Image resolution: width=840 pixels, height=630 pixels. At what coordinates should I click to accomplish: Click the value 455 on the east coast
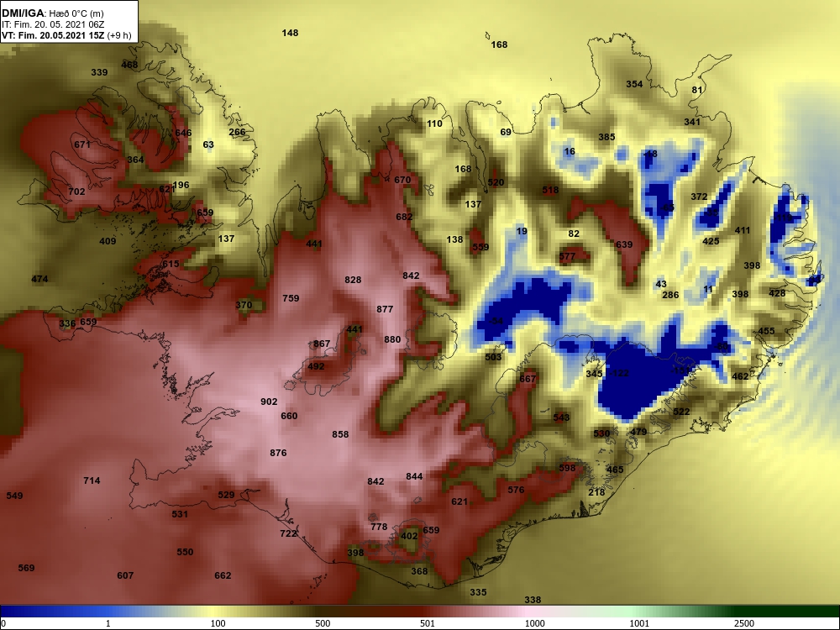click(x=766, y=332)
